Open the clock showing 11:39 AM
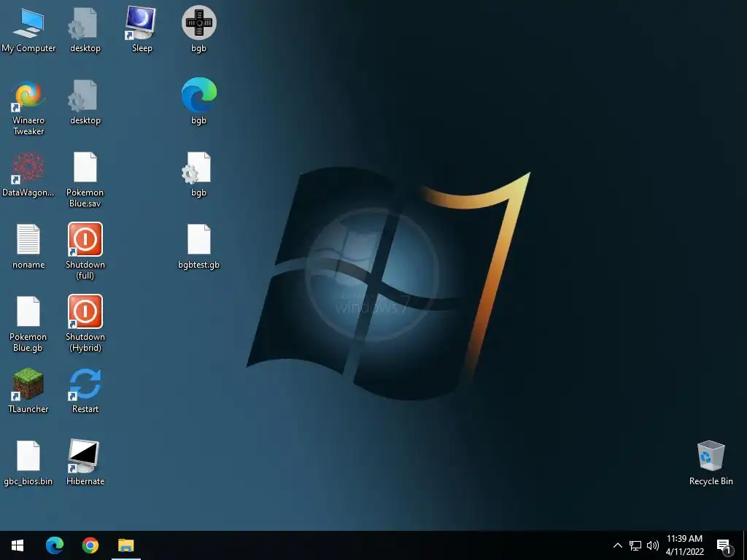This screenshot has height=560, width=747. pos(684,545)
